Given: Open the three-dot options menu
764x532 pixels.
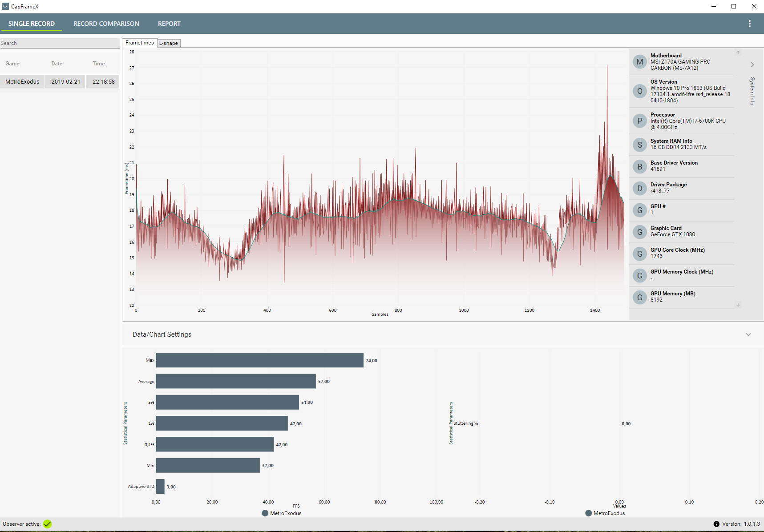Looking at the screenshot, I should 750,24.
